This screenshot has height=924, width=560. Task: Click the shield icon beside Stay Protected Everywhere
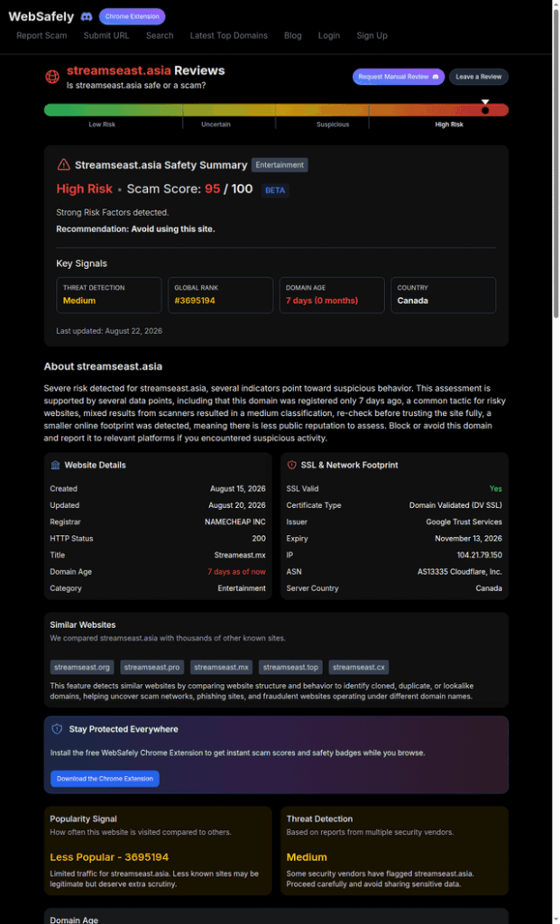point(57,729)
